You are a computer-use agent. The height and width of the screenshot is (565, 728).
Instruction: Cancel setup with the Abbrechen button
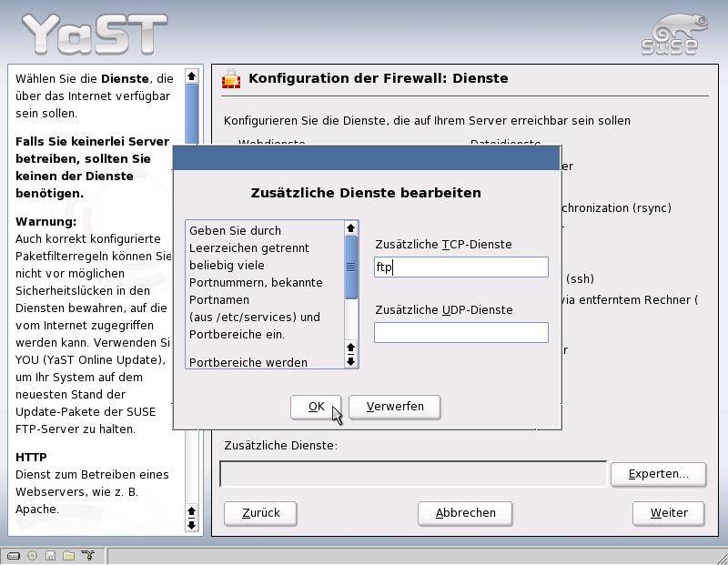465,513
